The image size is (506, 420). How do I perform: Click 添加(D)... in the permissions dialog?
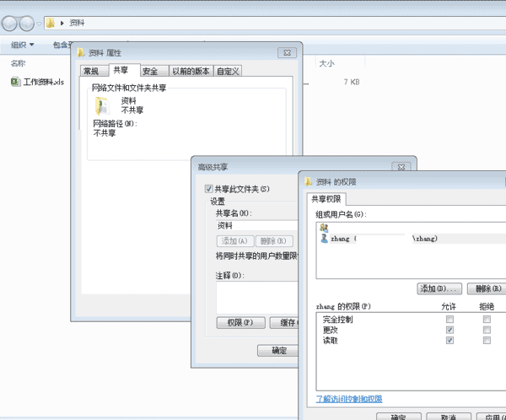[439, 288]
